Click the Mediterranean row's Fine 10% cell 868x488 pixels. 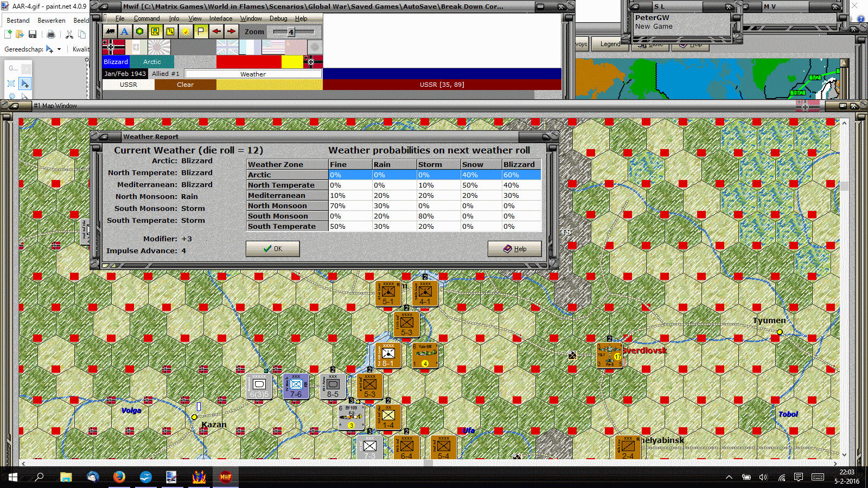point(350,195)
